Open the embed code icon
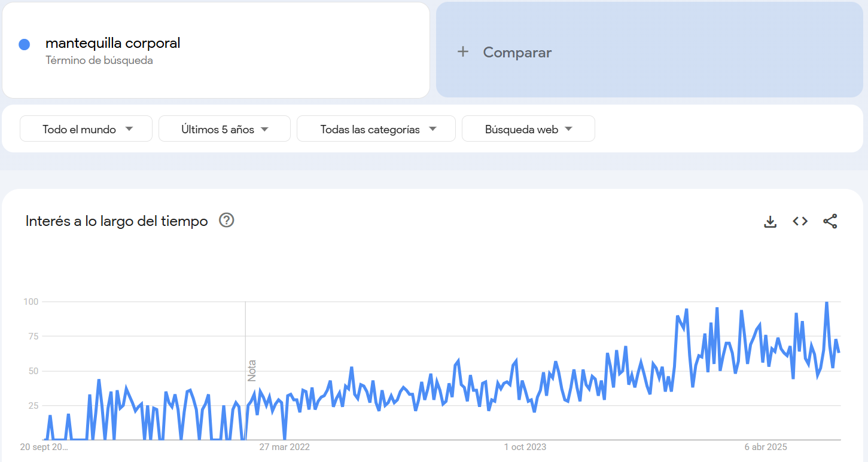Image resolution: width=868 pixels, height=462 pixels. click(800, 221)
